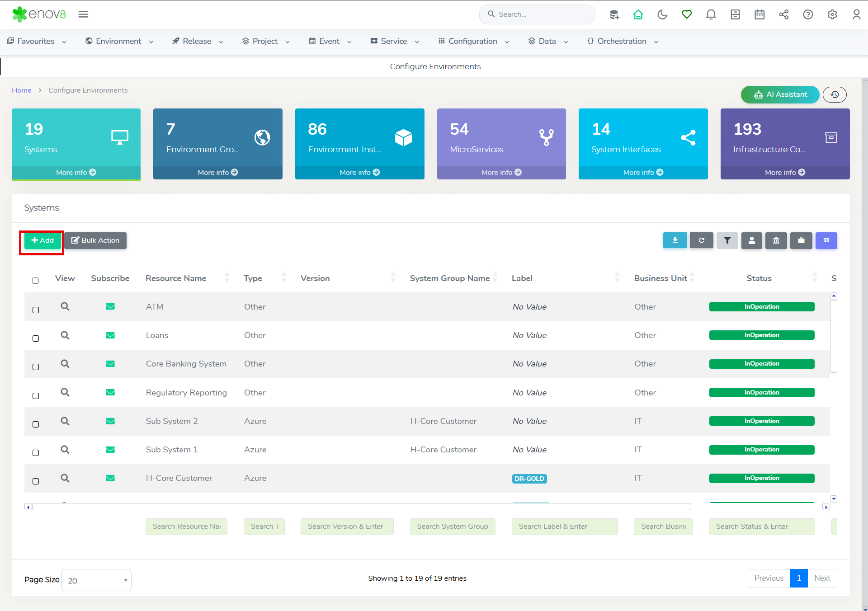This screenshot has height=611, width=868.
Task: Open the Release menu
Action: [197, 41]
